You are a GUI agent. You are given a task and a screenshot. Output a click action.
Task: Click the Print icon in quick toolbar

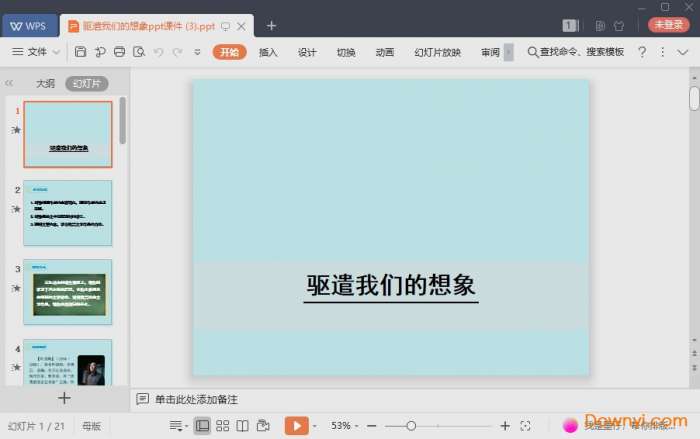point(120,52)
